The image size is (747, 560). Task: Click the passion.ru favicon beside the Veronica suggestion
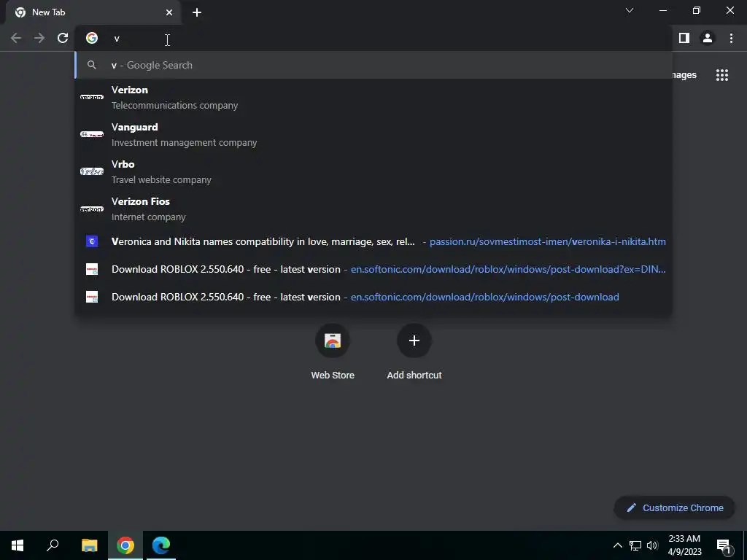coord(92,241)
